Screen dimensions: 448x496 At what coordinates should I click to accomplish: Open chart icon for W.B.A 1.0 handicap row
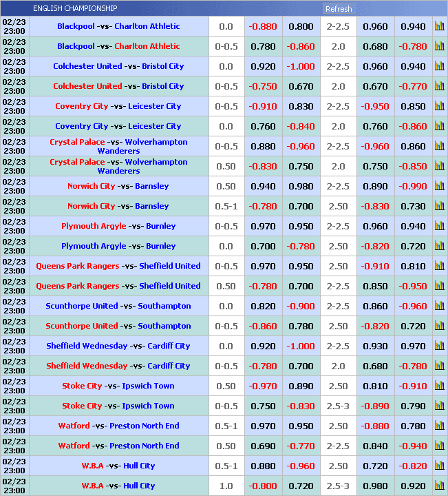point(439,486)
